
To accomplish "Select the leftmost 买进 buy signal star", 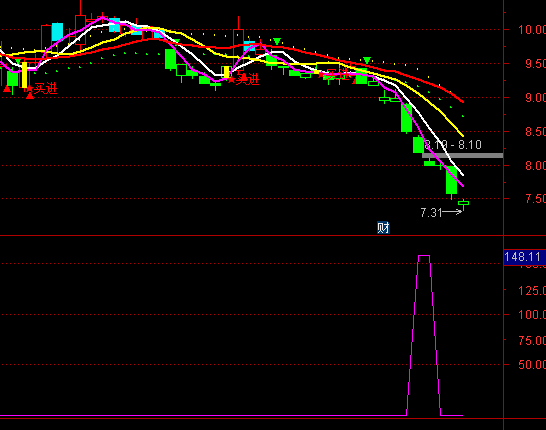I will point(29,89).
